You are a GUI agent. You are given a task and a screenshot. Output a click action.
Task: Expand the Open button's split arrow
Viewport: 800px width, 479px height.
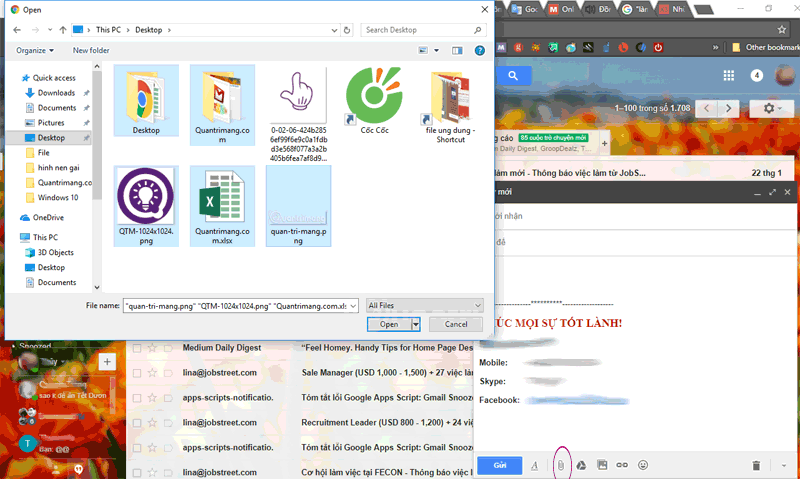click(416, 324)
